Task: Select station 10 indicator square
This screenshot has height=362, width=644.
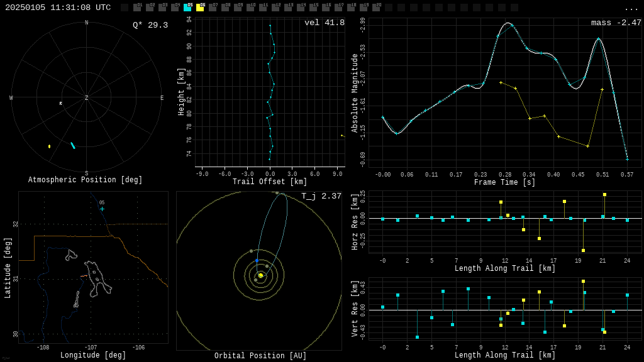Action: (250, 8)
